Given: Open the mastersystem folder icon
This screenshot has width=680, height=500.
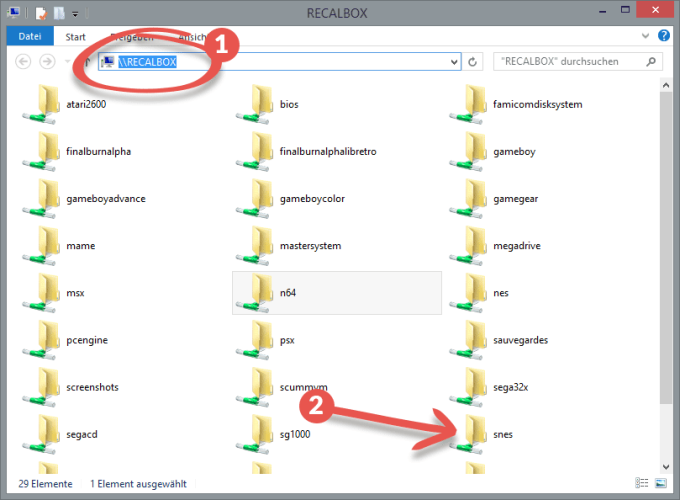Looking at the screenshot, I should point(255,246).
